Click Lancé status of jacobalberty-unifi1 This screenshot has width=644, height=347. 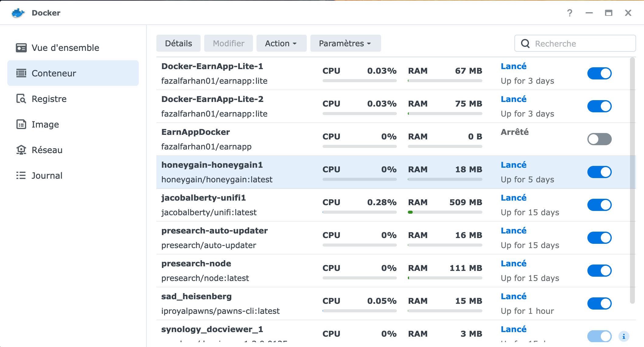pos(513,198)
